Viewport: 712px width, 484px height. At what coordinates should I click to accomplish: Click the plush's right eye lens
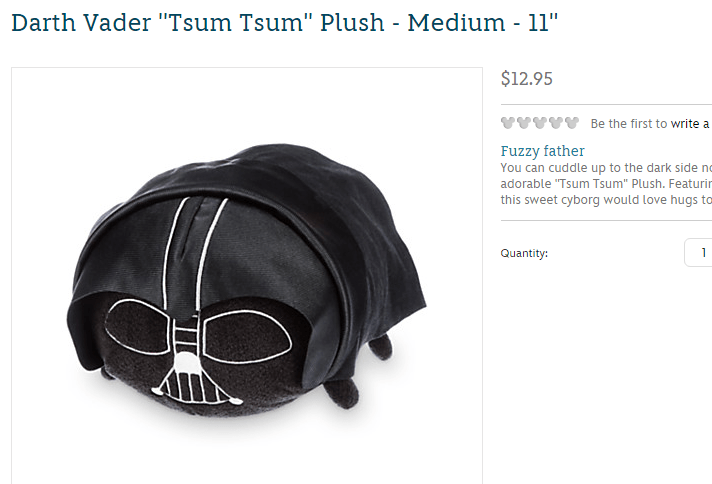[x=246, y=336]
